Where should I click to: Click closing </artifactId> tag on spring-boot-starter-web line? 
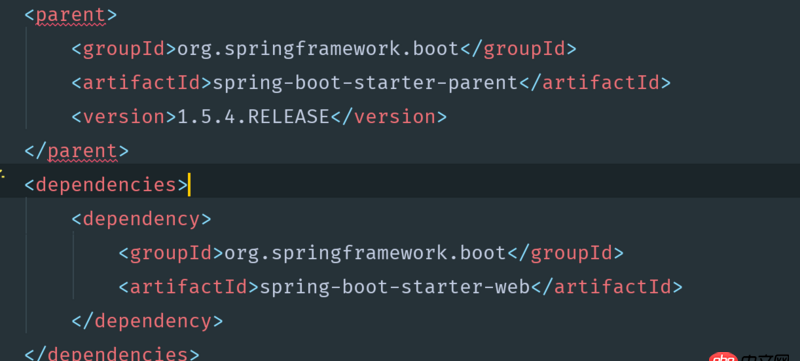607,287
